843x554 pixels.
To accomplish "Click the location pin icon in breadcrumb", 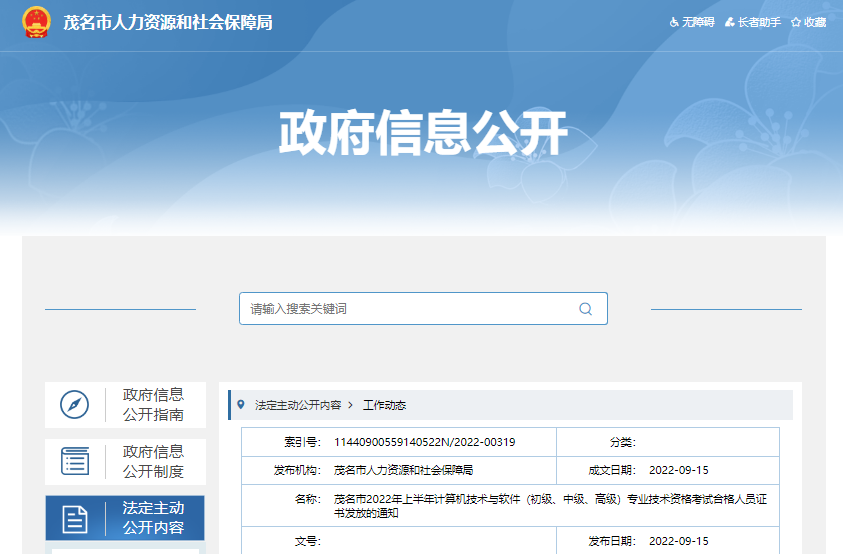I will pyautogui.click(x=240, y=405).
